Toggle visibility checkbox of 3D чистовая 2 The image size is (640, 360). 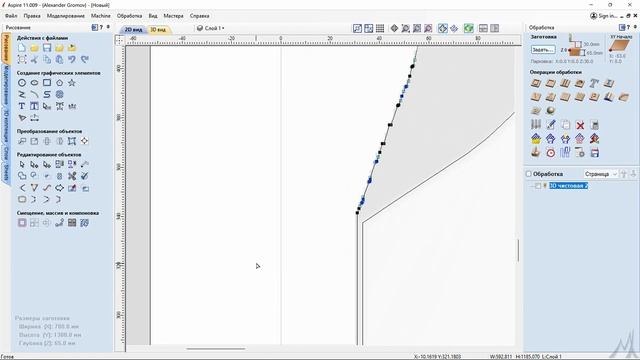pyautogui.click(x=538, y=186)
